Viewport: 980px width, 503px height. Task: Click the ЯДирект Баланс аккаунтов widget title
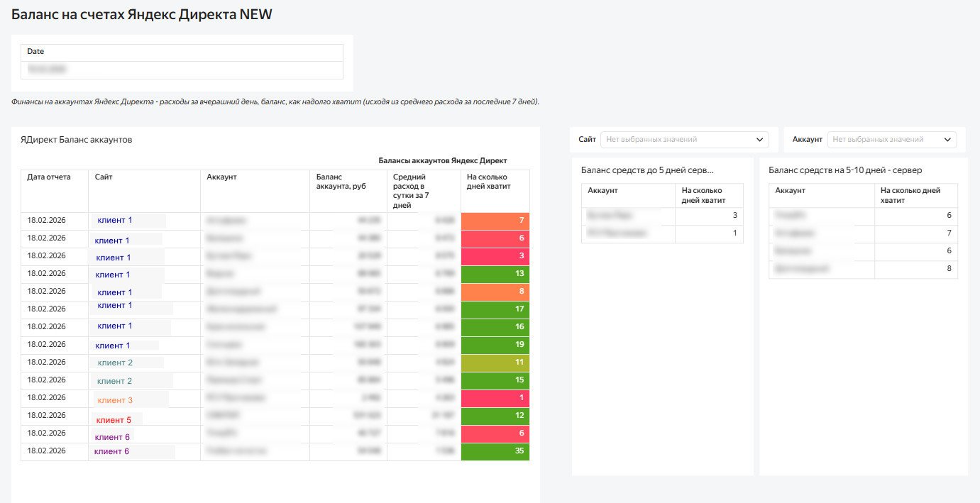(x=77, y=140)
